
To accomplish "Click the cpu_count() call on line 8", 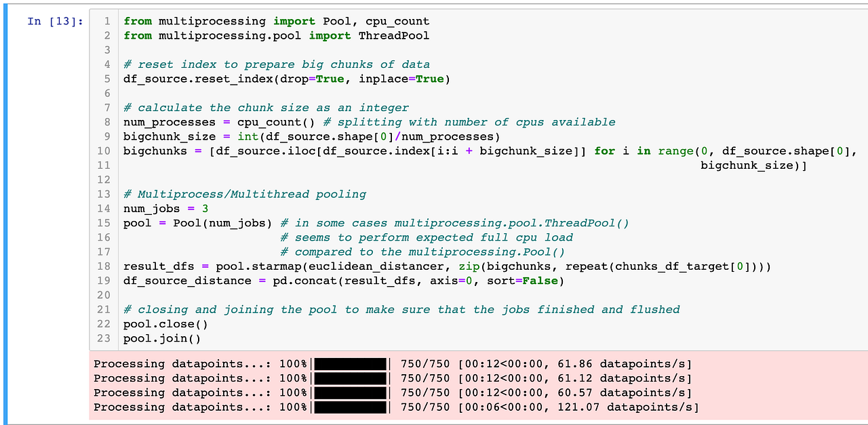I will click(278, 122).
